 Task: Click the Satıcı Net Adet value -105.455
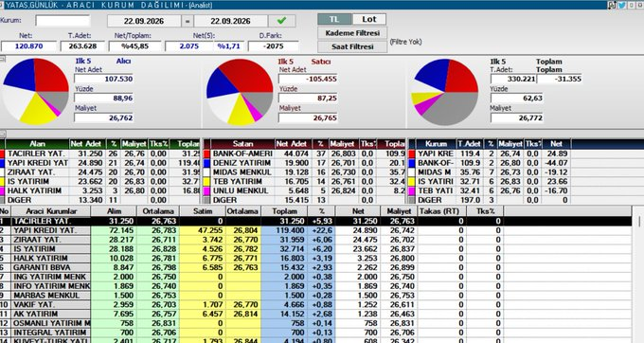click(x=308, y=79)
